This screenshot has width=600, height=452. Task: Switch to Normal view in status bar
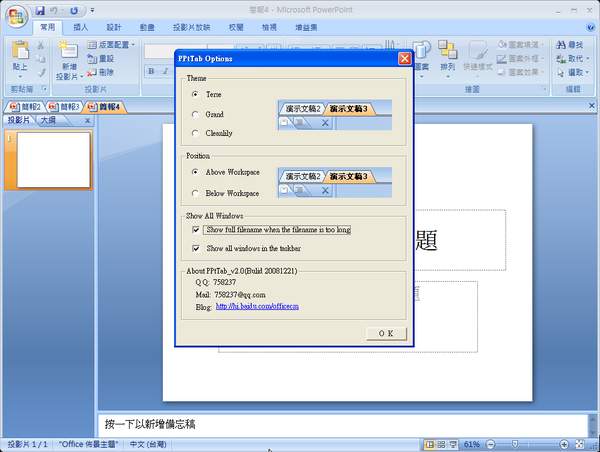(x=430, y=444)
